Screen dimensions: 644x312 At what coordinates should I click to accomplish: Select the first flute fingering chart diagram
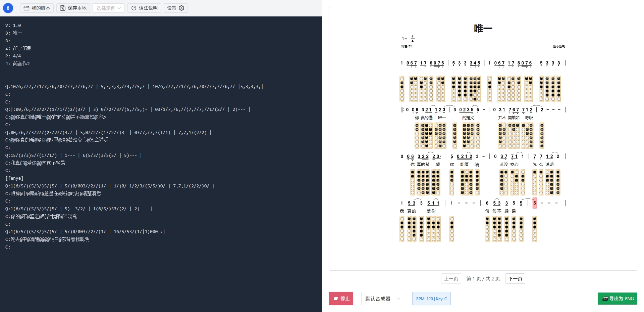pyautogui.click(x=401, y=89)
